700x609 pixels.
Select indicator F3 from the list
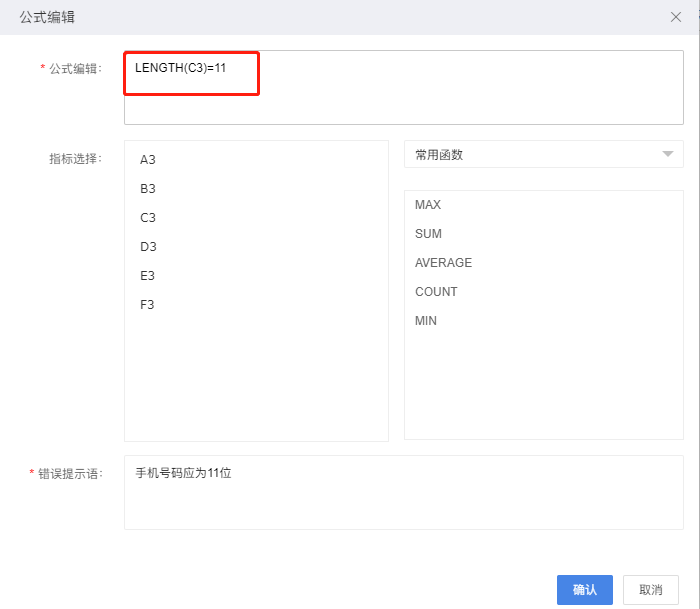[147, 304]
